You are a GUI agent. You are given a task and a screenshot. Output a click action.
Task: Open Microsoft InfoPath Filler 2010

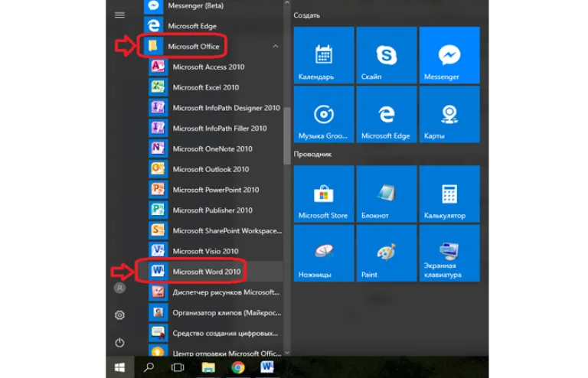[x=216, y=128]
